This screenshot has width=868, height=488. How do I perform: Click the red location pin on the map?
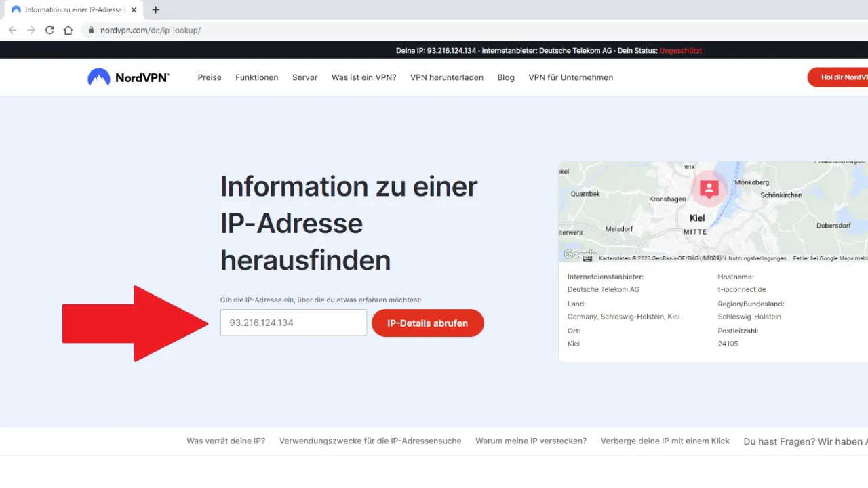tap(709, 188)
